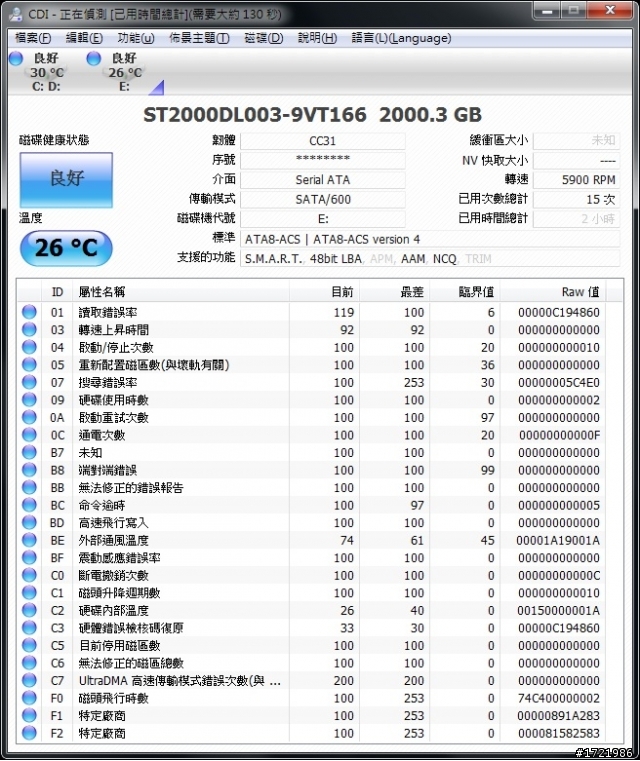The height and width of the screenshot is (761, 640).
Task: Click status icon for attribute C3 硬體錯誤檢核碼復原
Action: point(29,628)
